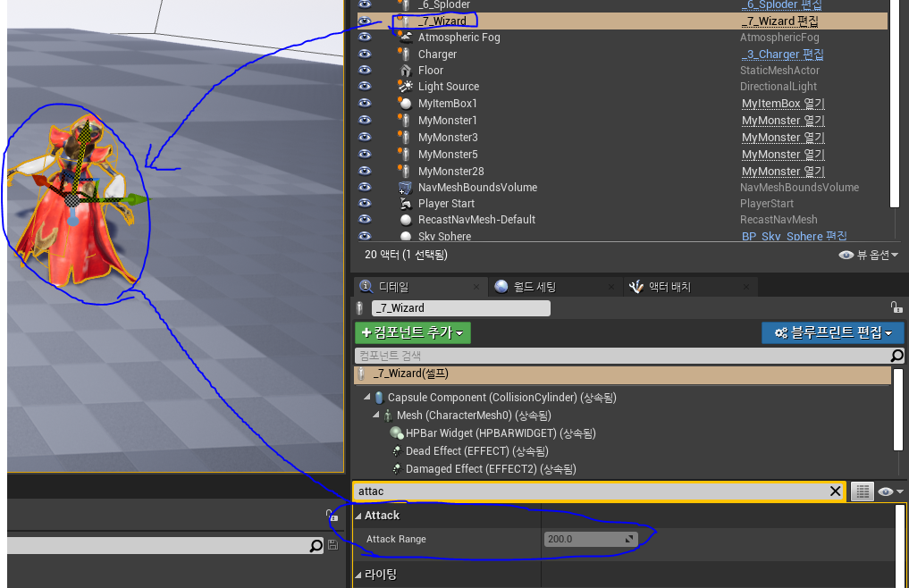
Task: Close the 디테일 tab
Action: (476, 287)
